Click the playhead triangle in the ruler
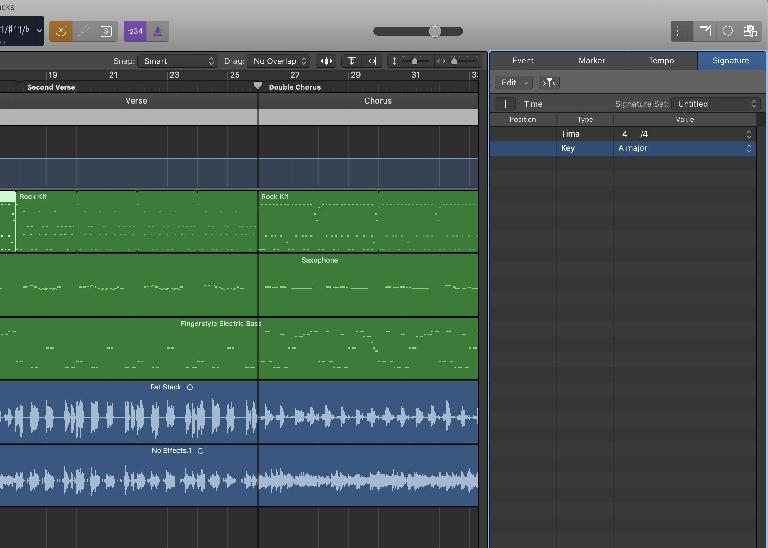The width and height of the screenshot is (768, 548). tap(258, 86)
